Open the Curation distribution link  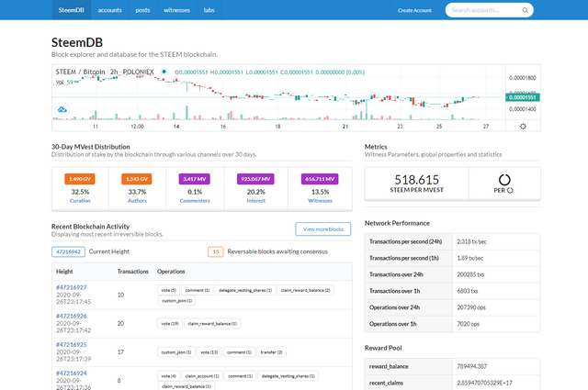tap(80, 201)
